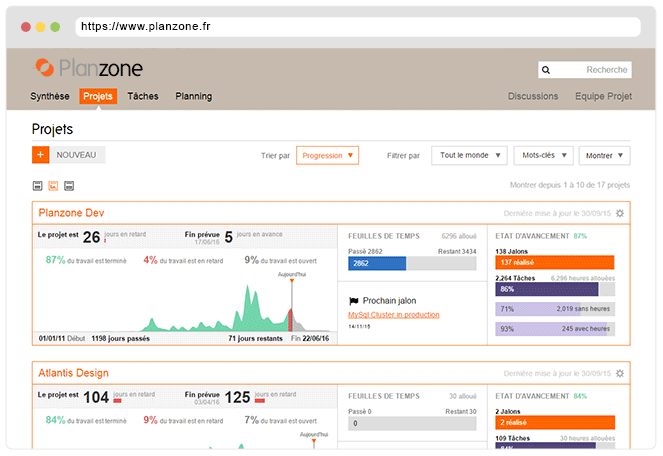Screen dimensions: 663x456
Task: Click the Planzone Dev FEUILLES DE TEMPS header
Action: tap(384, 236)
